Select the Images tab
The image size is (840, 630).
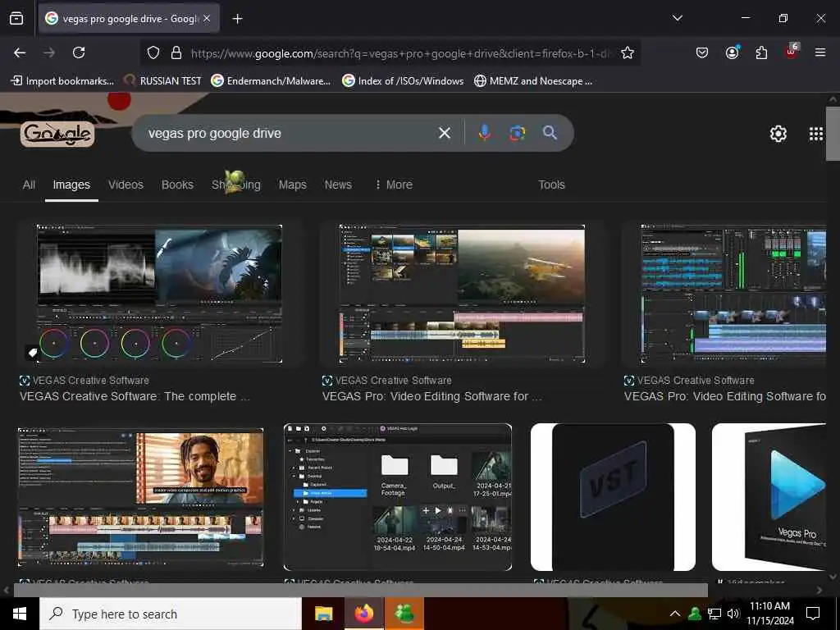71,185
